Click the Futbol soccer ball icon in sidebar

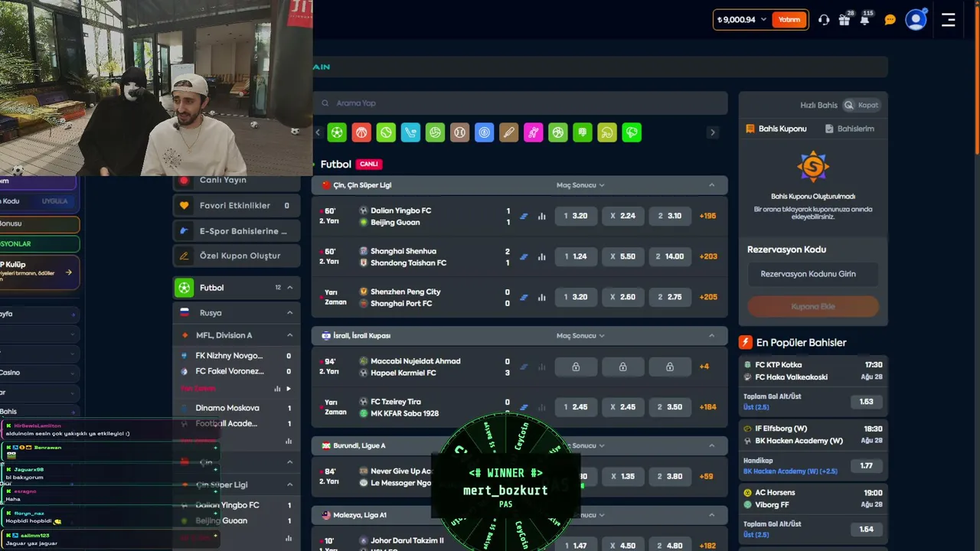click(184, 288)
